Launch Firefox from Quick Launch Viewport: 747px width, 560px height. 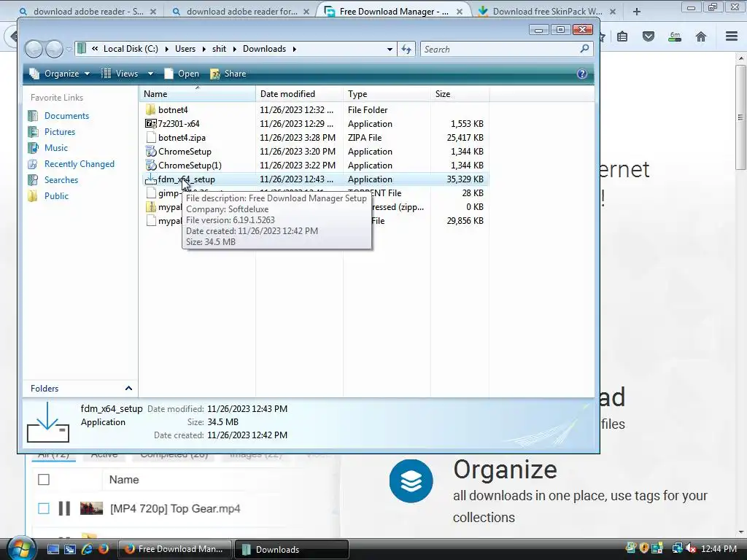pos(103,549)
